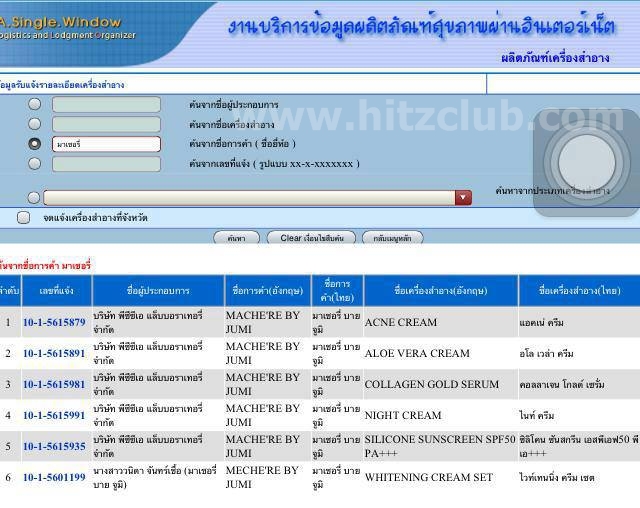Tap the AssistiveTouch floating button
640x508 pixels.
click(x=587, y=162)
